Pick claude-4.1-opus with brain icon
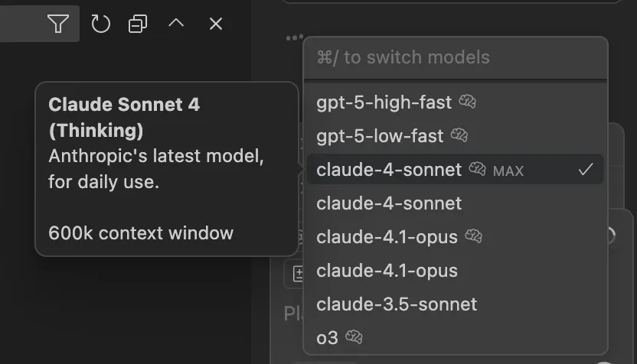 pos(387,237)
